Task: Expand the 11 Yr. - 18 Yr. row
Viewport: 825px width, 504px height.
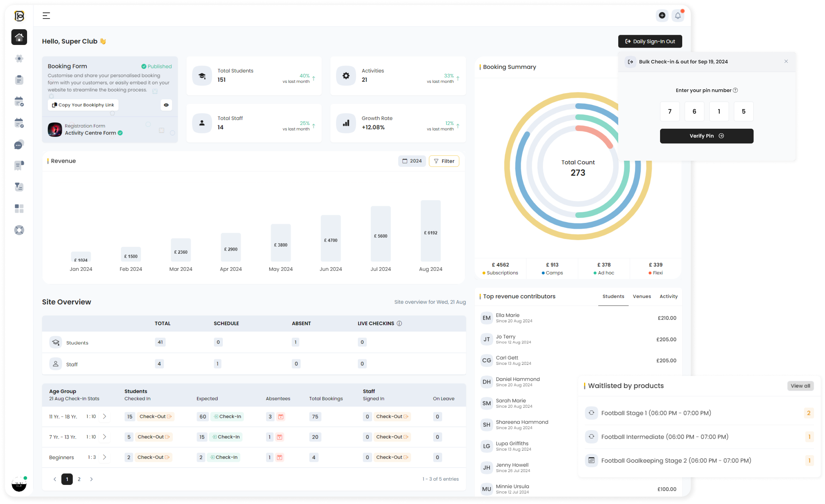Action: [104, 417]
